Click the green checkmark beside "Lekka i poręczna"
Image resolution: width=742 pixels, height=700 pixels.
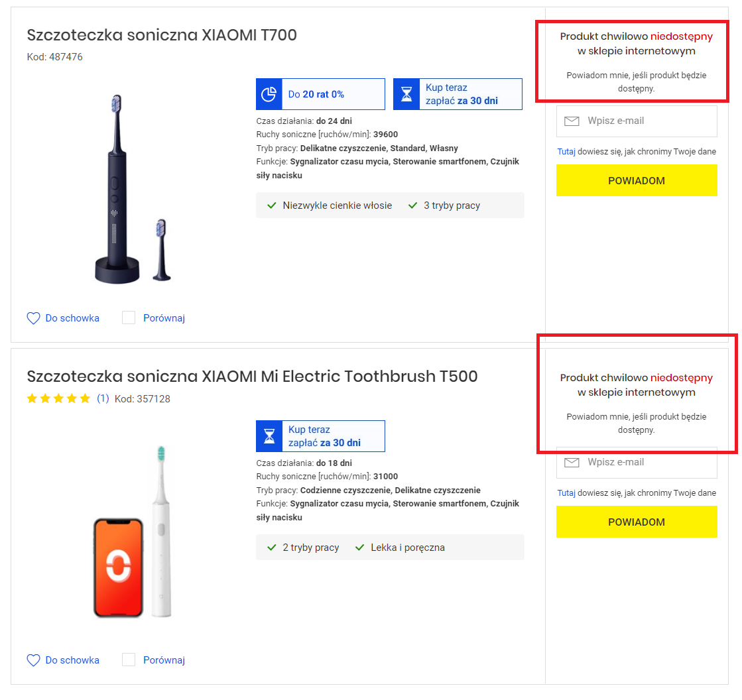359,547
